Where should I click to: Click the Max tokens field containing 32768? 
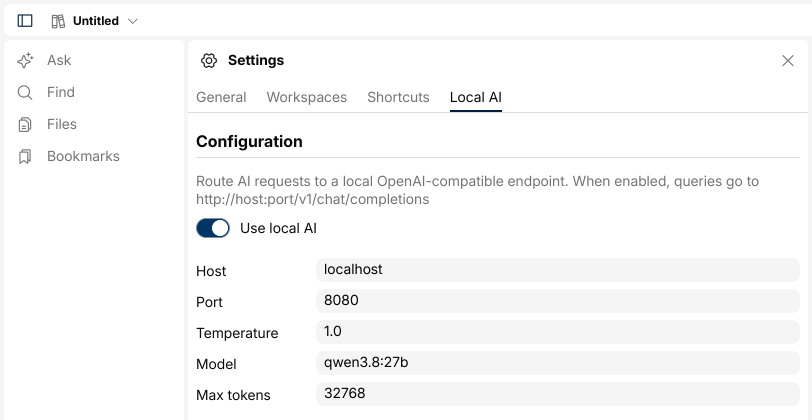(x=558, y=394)
